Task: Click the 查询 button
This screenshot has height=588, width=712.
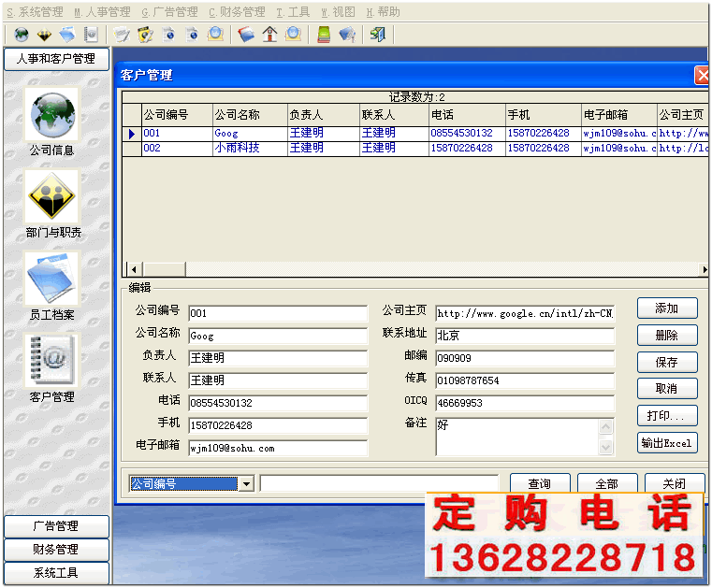Action: pyautogui.click(x=540, y=483)
